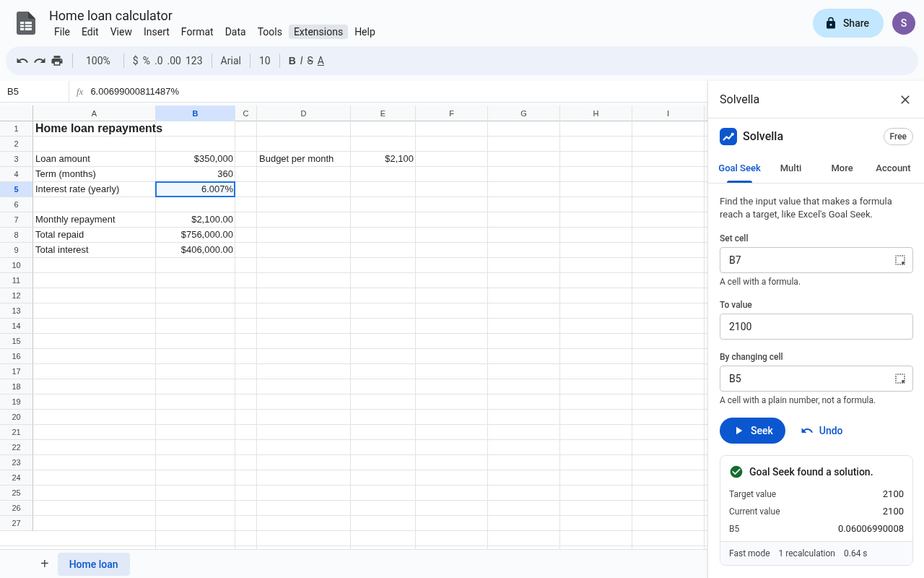Open the Extensions menu
The width and height of the screenshot is (924, 578).
(x=318, y=32)
